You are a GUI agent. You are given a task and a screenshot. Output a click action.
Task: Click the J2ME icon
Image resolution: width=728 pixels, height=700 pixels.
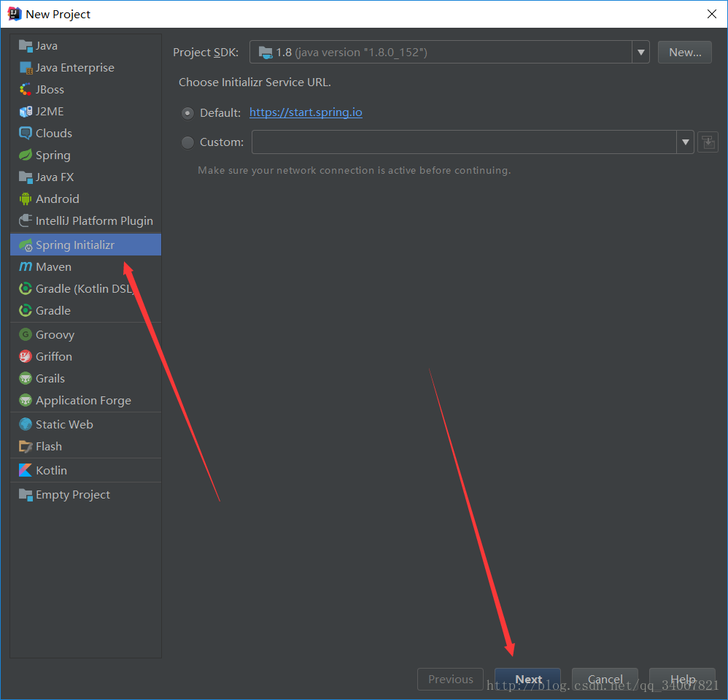click(26, 112)
